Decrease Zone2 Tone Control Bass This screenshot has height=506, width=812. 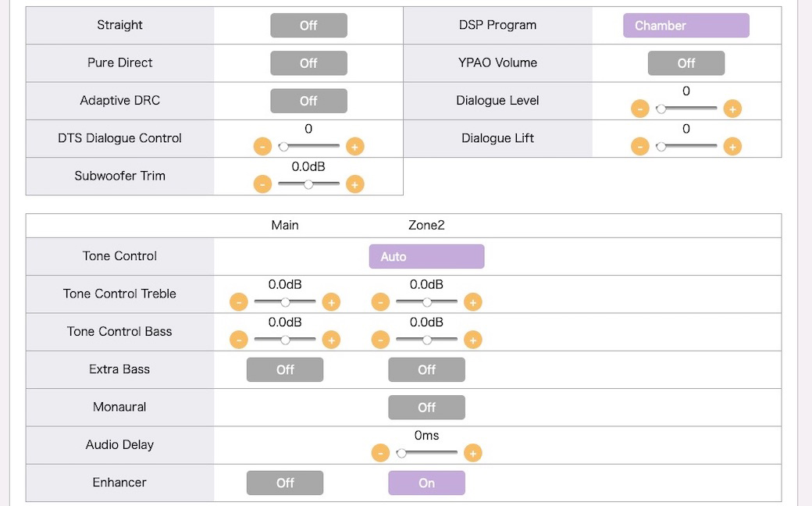click(x=381, y=340)
